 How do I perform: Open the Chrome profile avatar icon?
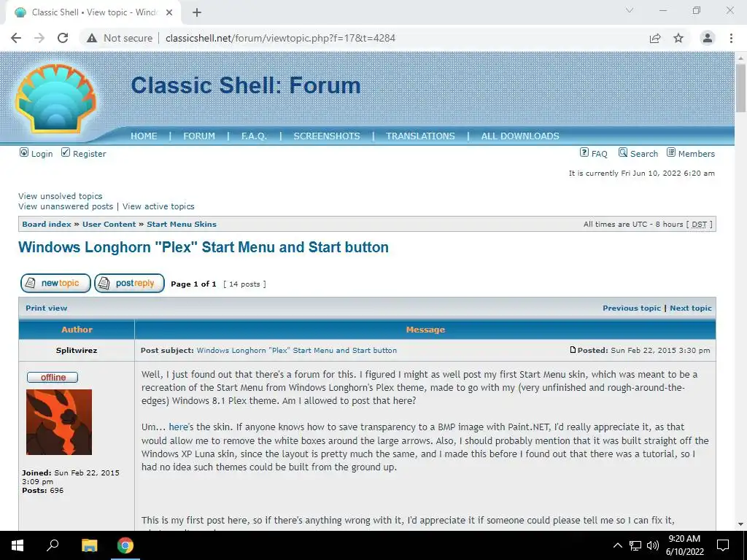point(708,38)
